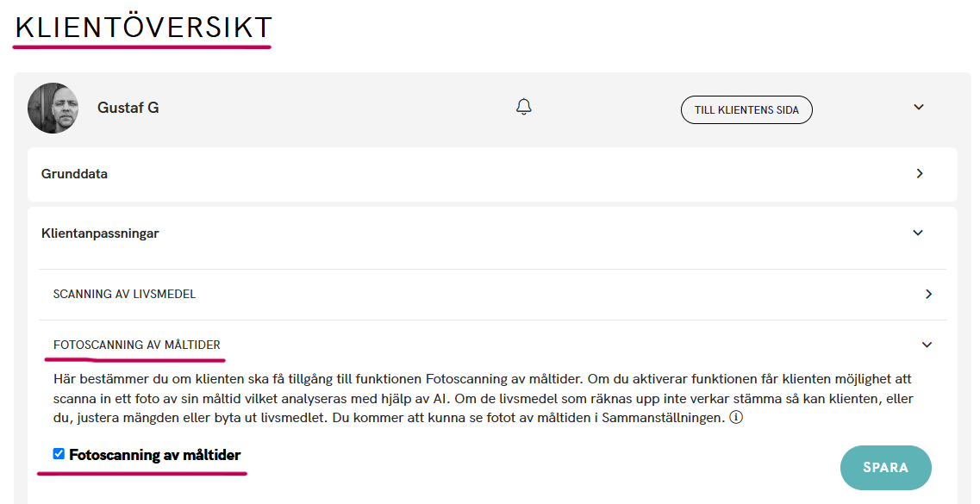The width and height of the screenshot is (980, 504).
Task: Click the FOTOSCANNING AV MÅLTIDER heading text
Action: tap(136, 345)
